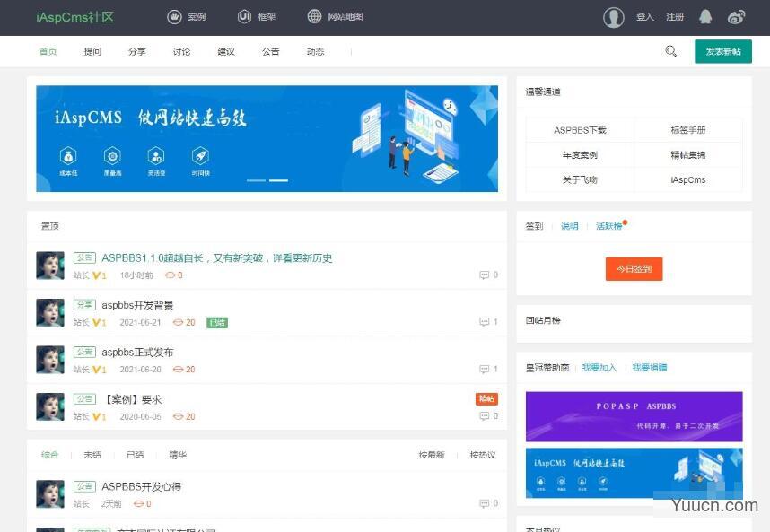Open the 分享 tab

(137, 51)
